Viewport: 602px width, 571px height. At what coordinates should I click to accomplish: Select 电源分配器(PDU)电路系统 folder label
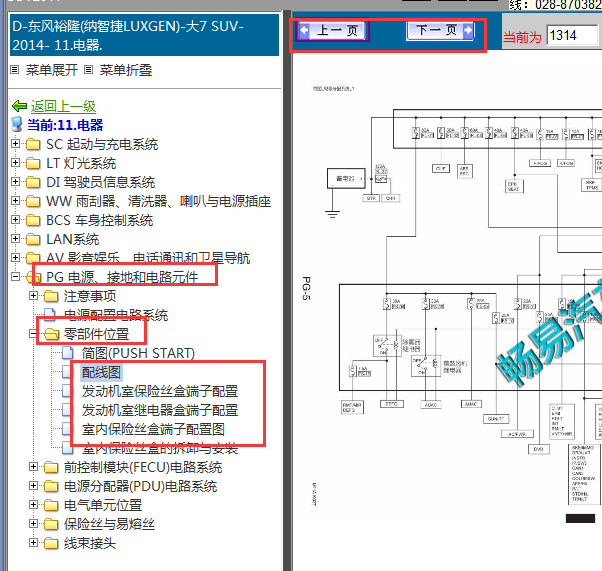pyautogui.click(x=141, y=487)
